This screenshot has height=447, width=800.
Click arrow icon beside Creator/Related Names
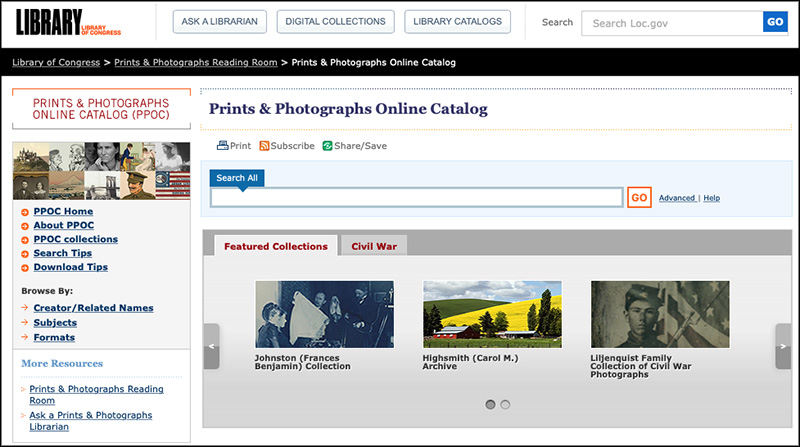coord(24,308)
